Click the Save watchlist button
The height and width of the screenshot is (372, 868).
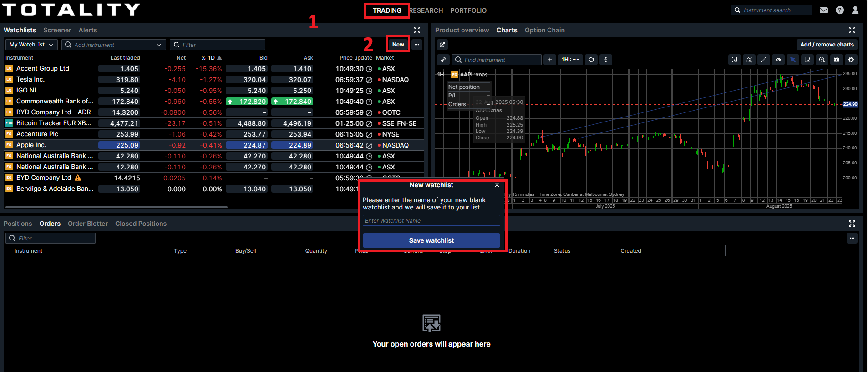[431, 240]
